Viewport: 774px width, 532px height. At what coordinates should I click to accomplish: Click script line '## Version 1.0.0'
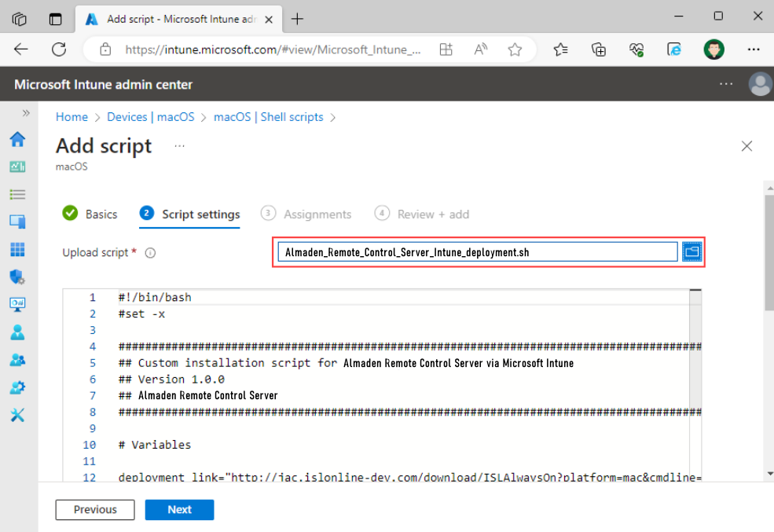point(171,379)
